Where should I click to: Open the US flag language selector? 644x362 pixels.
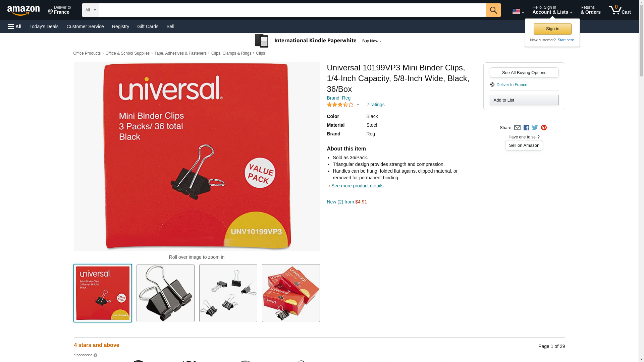pyautogui.click(x=518, y=11)
